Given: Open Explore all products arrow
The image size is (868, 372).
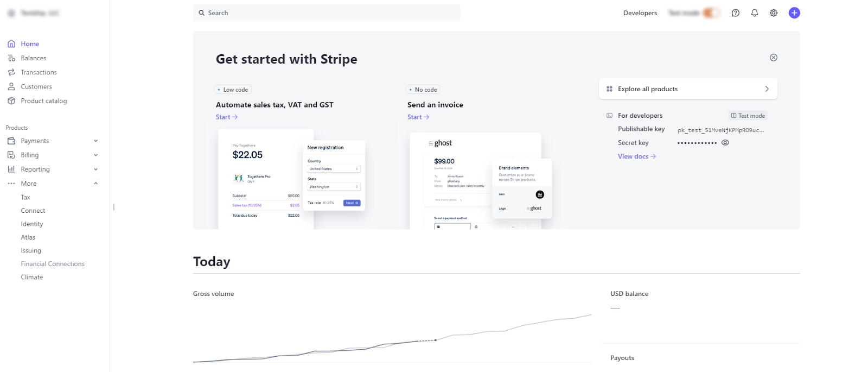Looking at the screenshot, I should [767, 89].
